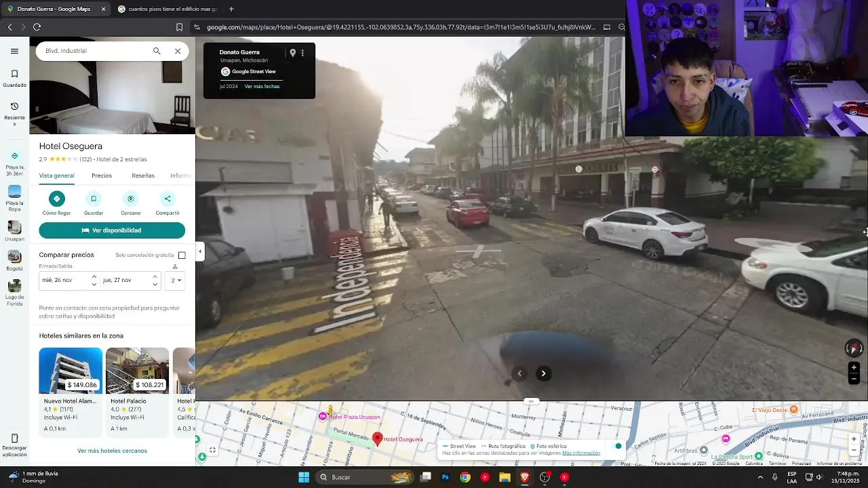Viewport: 868px width, 488px height.
Task: Click Ver más fechas link
Action: click(262, 86)
